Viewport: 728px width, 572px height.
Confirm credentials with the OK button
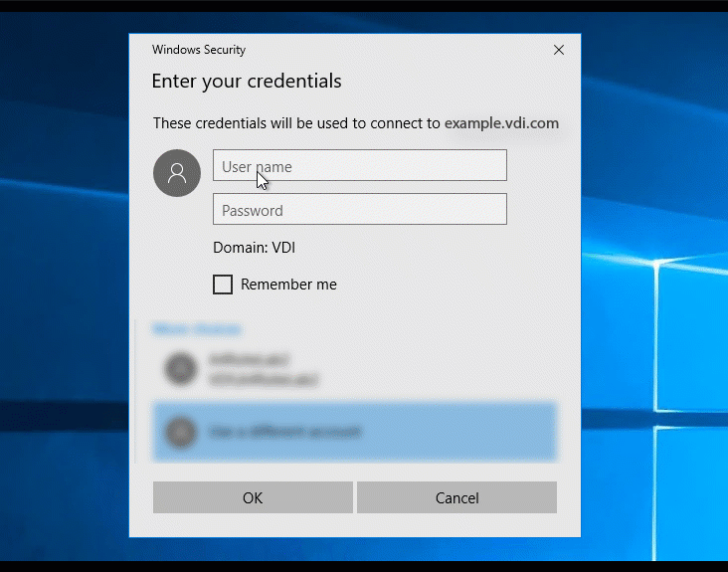253,497
